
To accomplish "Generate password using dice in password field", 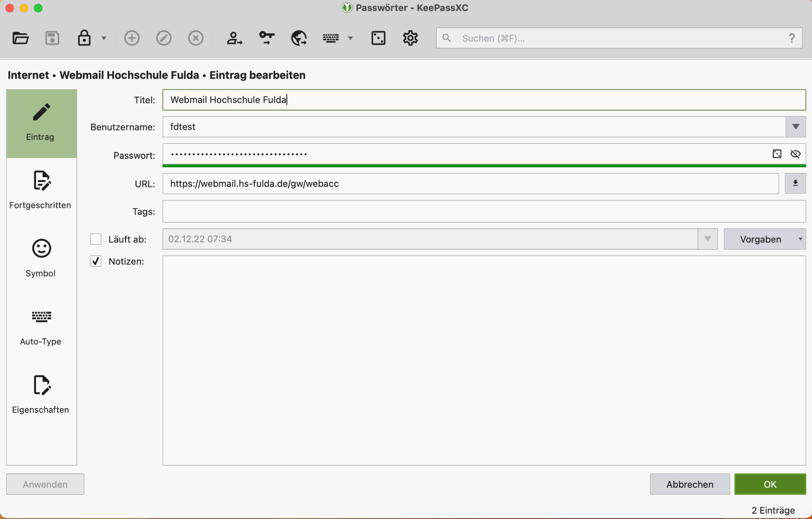I will [x=777, y=154].
